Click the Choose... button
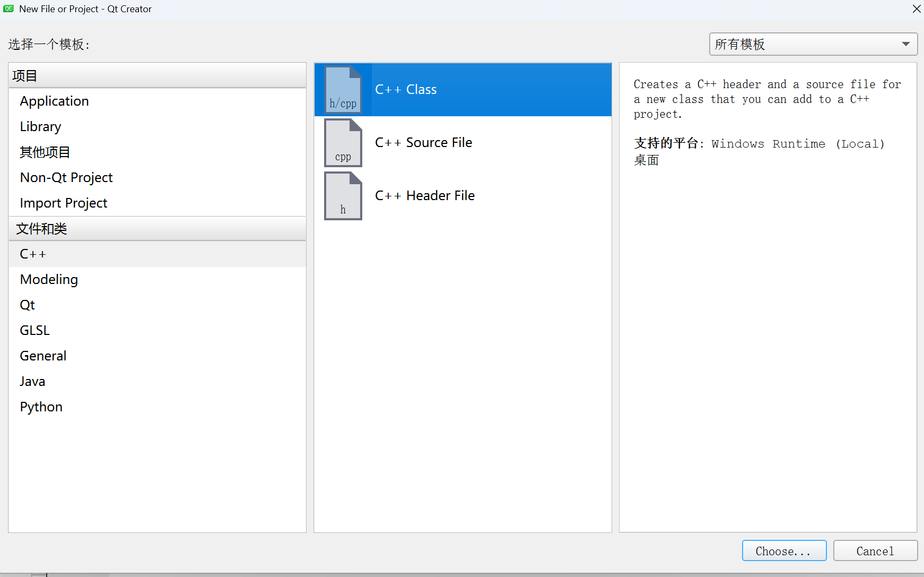924x577 pixels. click(x=784, y=551)
